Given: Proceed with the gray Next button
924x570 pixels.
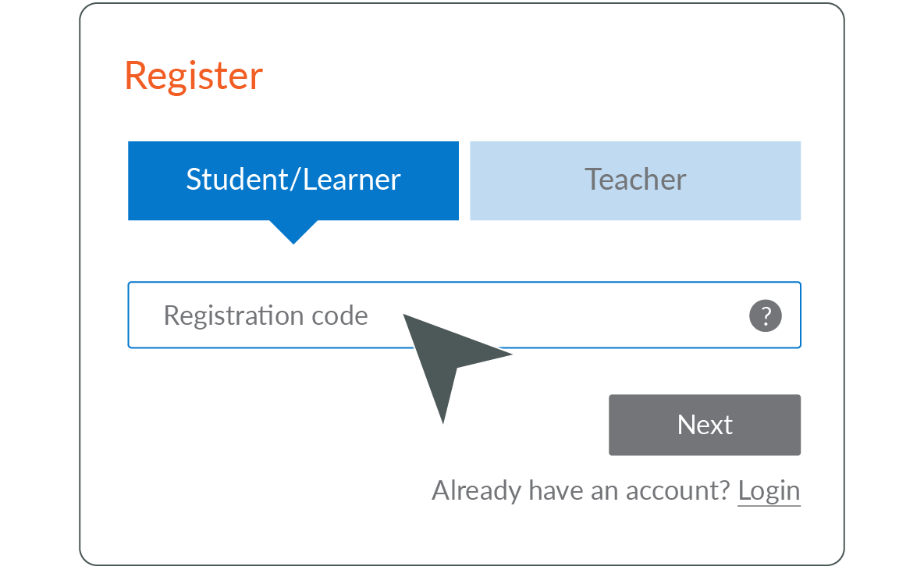Looking at the screenshot, I should [705, 425].
